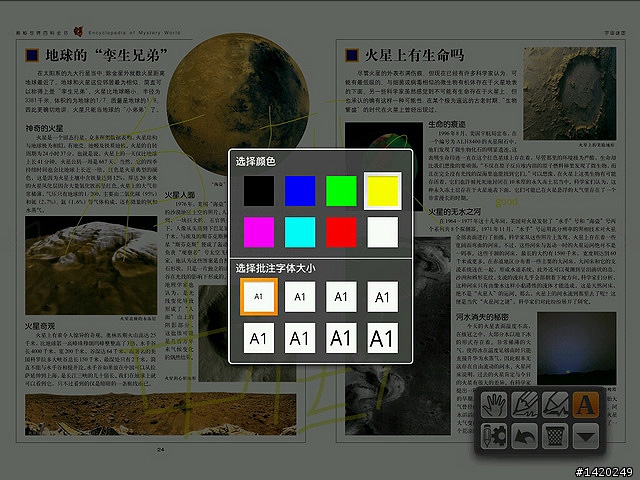Pick the selected yellow color swatch
The width and height of the screenshot is (640, 480).
382,191
